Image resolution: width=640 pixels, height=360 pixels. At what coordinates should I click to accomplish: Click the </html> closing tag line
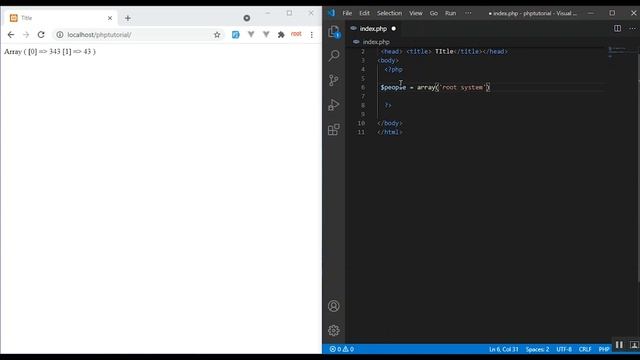390,132
